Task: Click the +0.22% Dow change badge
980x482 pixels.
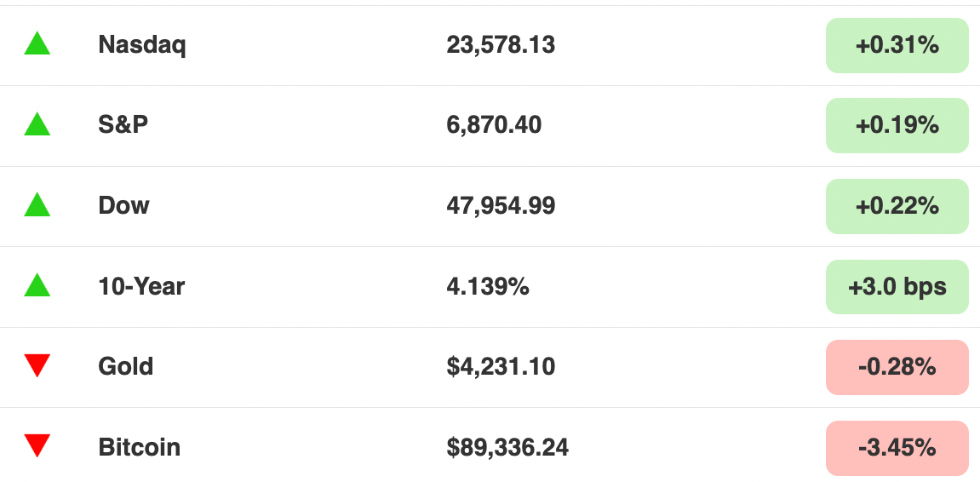Action: pos(897,206)
